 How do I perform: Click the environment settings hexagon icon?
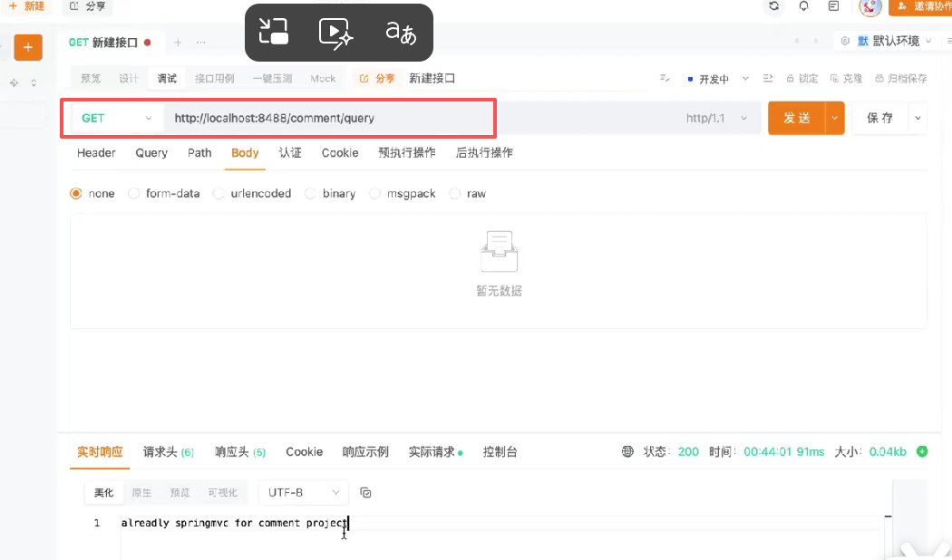(x=845, y=41)
